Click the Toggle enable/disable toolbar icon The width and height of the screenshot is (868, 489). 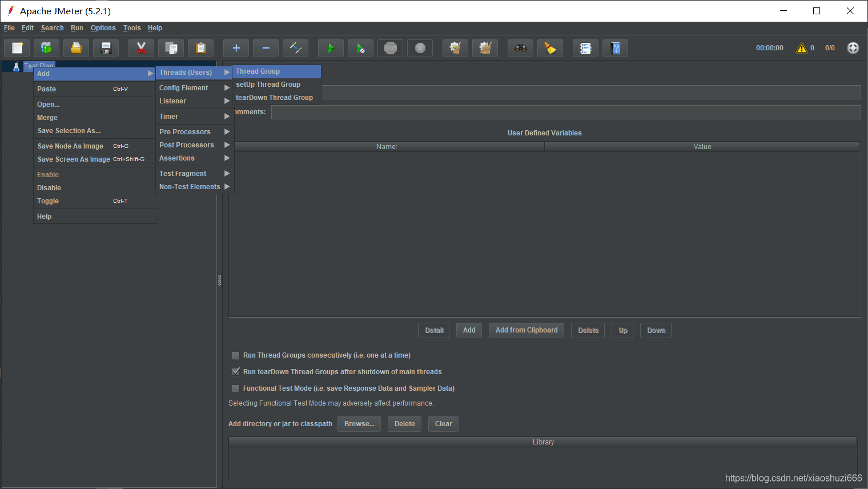click(296, 48)
